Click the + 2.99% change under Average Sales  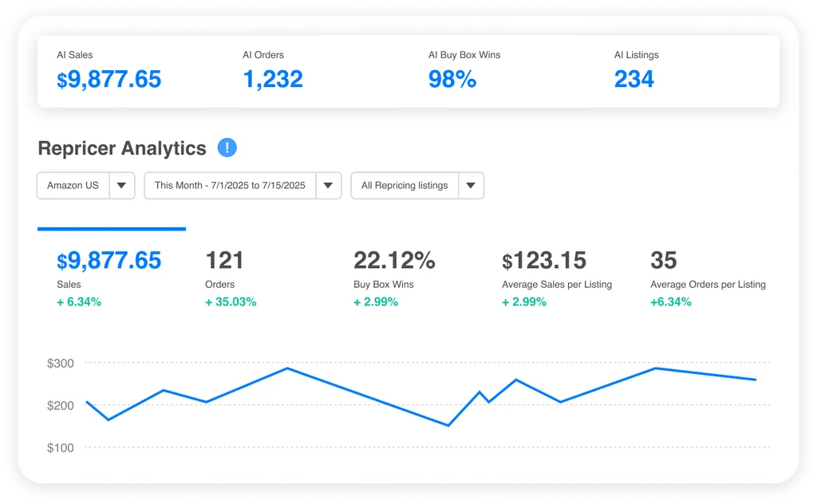(x=524, y=302)
